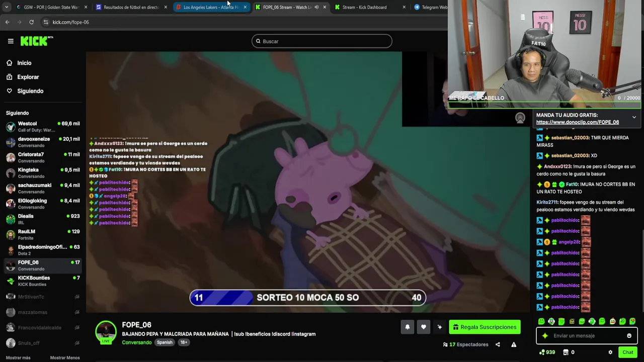This screenshot has height=362, width=644.
Task: Click username angelp28 in side chat
Action: [569, 242]
